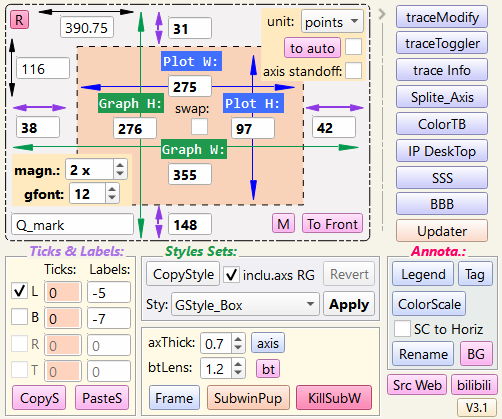Click the right margin field showing 42

coord(334,127)
